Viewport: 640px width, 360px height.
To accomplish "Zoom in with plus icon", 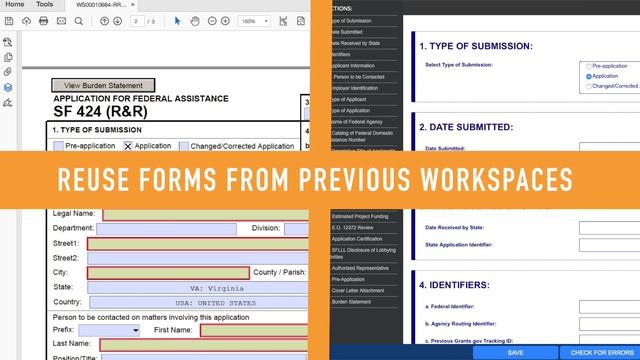I will [225, 21].
